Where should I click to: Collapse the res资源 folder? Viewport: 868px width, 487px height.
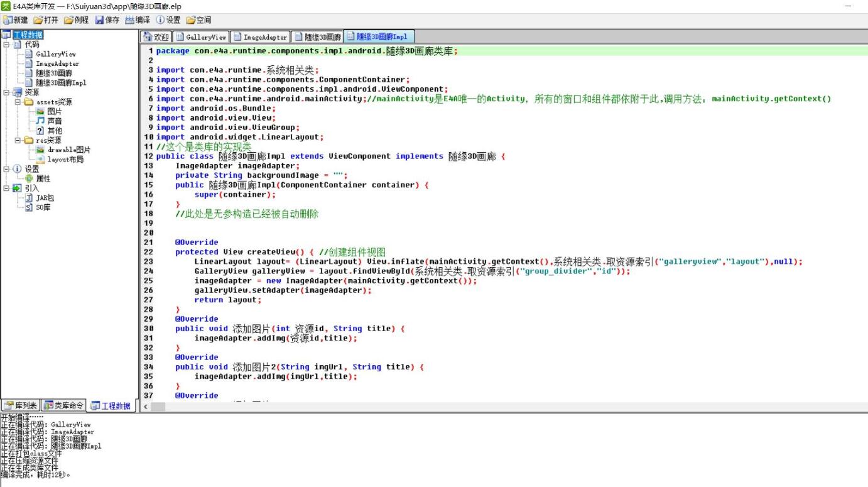pos(18,140)
